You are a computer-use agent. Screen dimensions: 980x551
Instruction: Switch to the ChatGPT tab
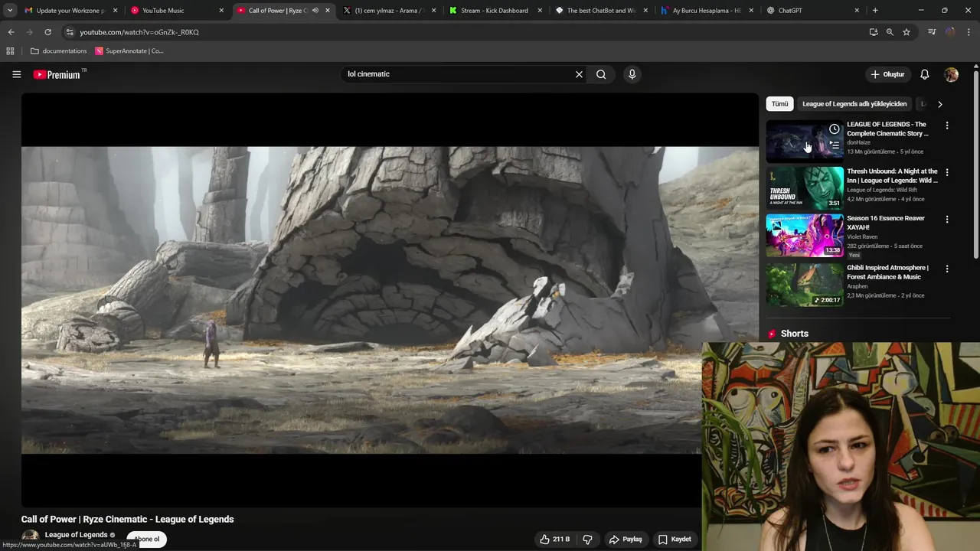[x=812, y=11]
